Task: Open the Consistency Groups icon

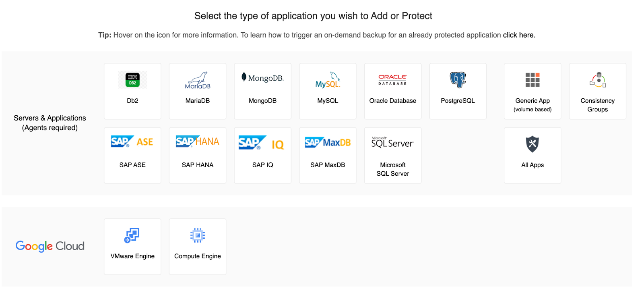Action: pos(598,80)
